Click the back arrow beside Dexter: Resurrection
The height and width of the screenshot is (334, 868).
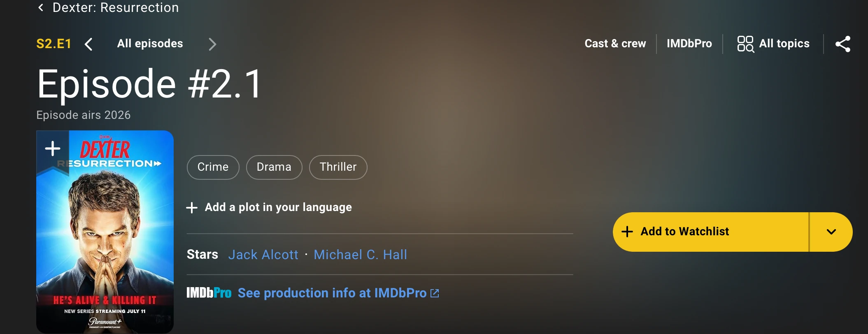pyautogui.click(x=41, y=7)
